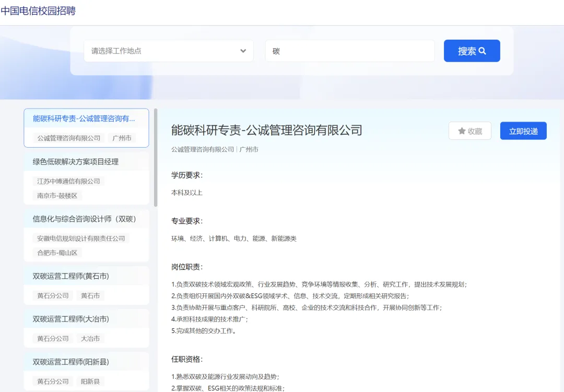Click the 专业要求 heading

(x=186, y=221)
